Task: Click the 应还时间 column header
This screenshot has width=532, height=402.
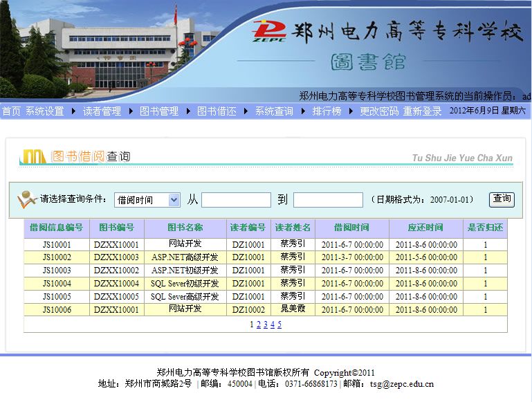Action: coord(426,228)
